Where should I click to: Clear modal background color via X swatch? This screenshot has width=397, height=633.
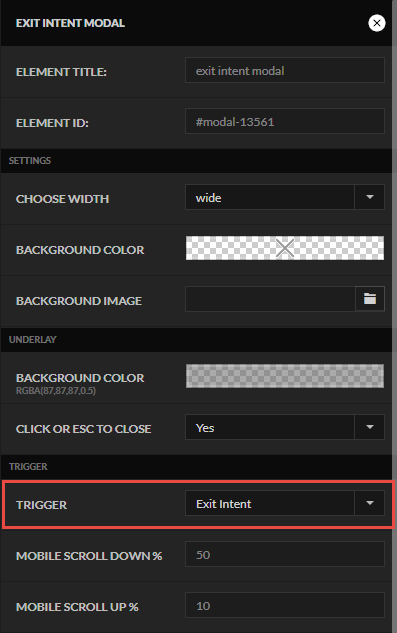pos(285,248)
